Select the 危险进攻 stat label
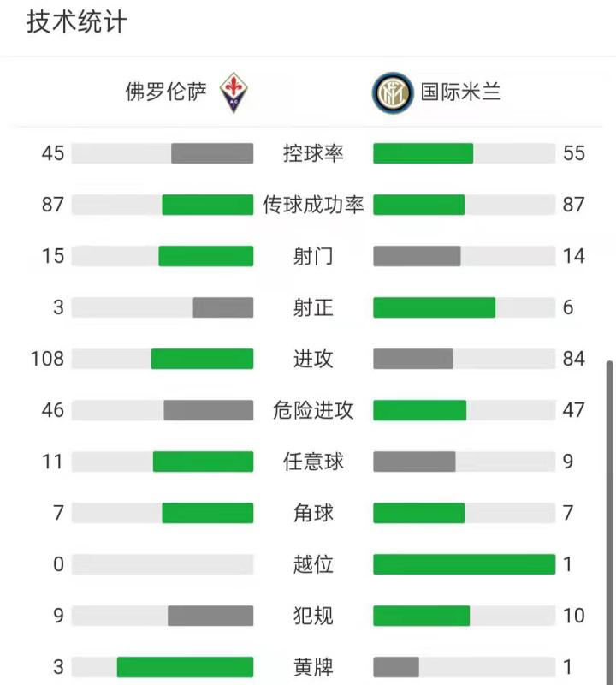Image resolution: width=616 pixels, height=685 pixels. (x=313, y=410)
